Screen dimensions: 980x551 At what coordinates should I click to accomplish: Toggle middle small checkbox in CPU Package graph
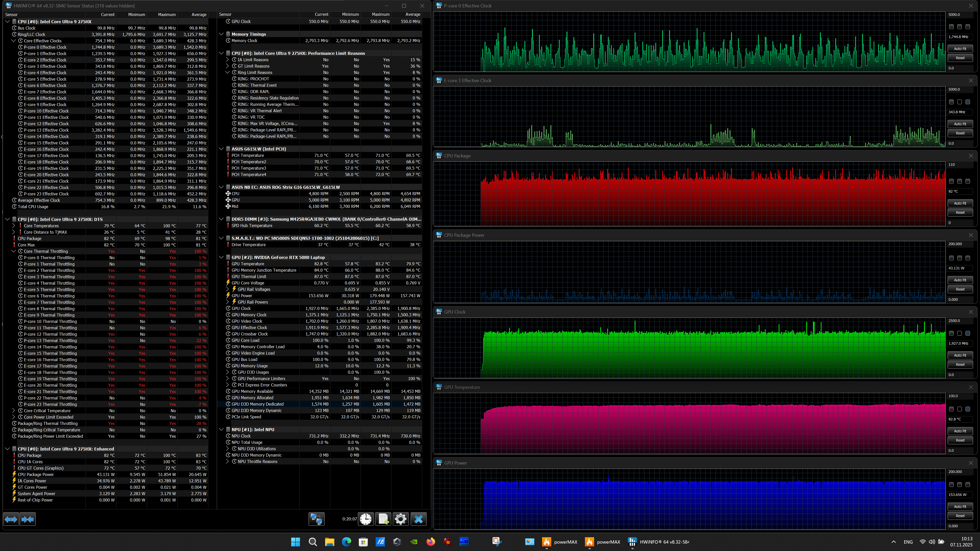pos(960,181)
